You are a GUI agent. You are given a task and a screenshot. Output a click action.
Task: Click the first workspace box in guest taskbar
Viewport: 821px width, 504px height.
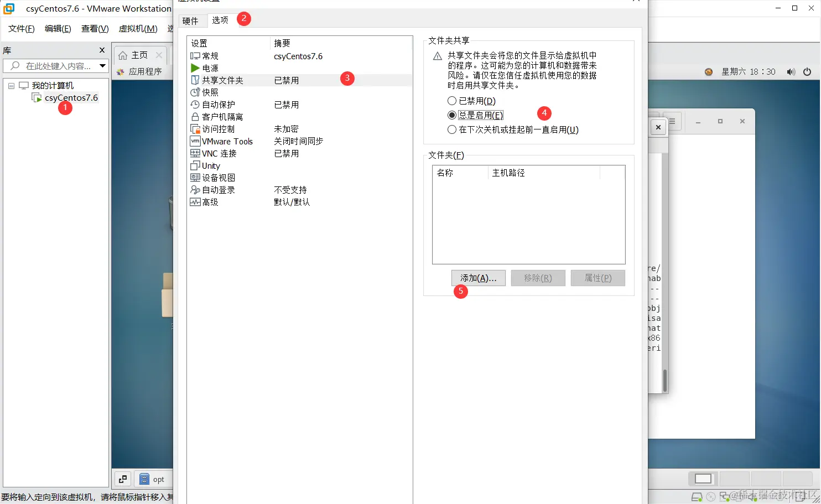coord(703,479)
